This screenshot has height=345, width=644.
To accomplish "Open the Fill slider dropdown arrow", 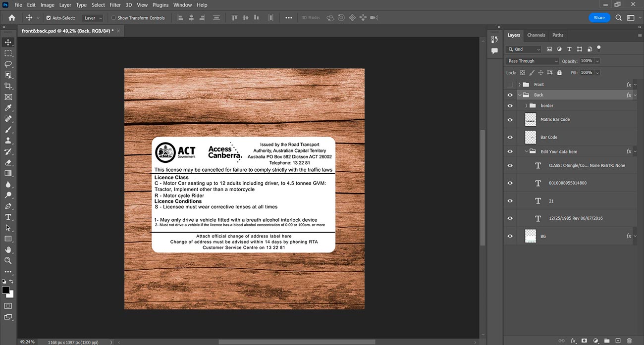I will [x=597, y=72].
